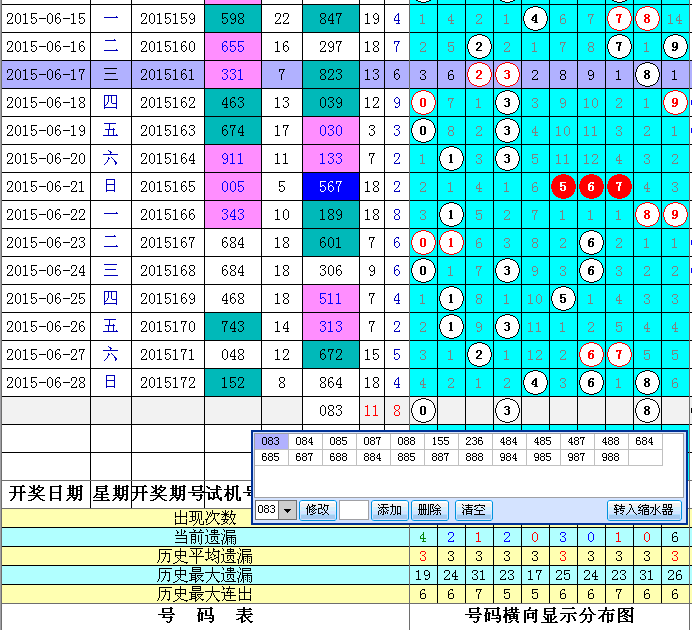Screen dimensions: 692x630
Task: Toggle circled 0 in the prediction row
Action: point(423,411)
